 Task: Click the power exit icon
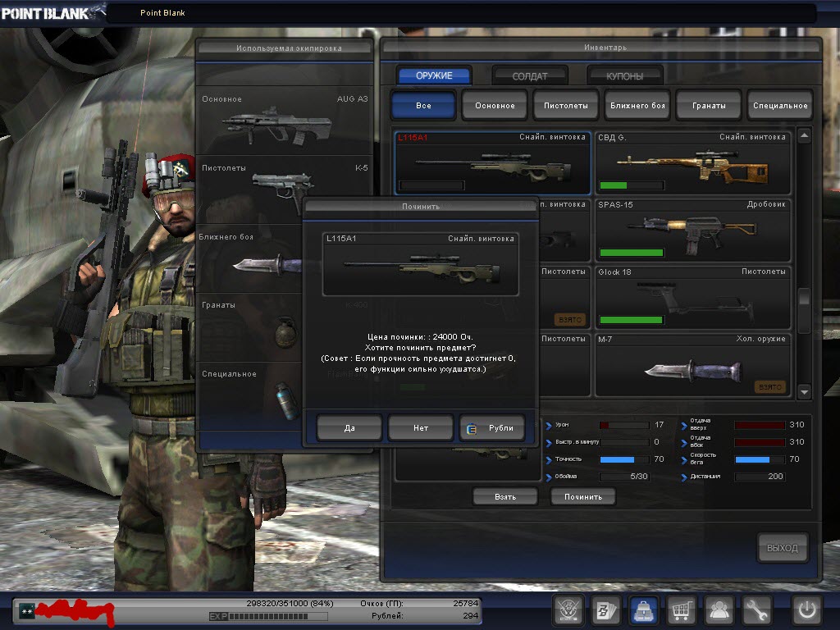806,610
